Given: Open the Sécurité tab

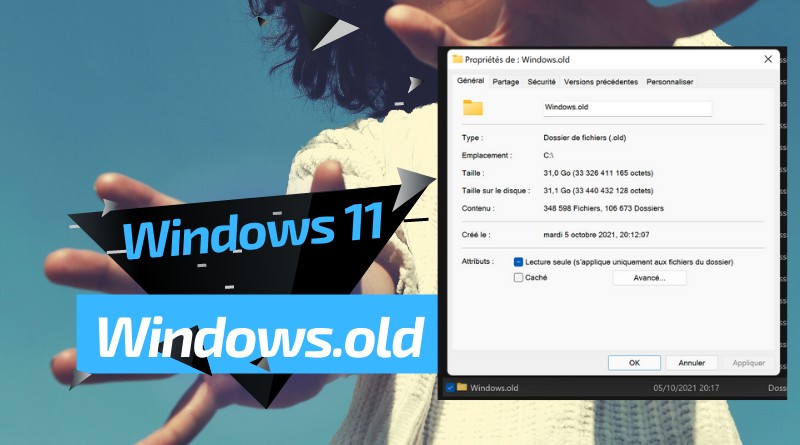Looking at the screenshot, I should (x=541, y=82).
